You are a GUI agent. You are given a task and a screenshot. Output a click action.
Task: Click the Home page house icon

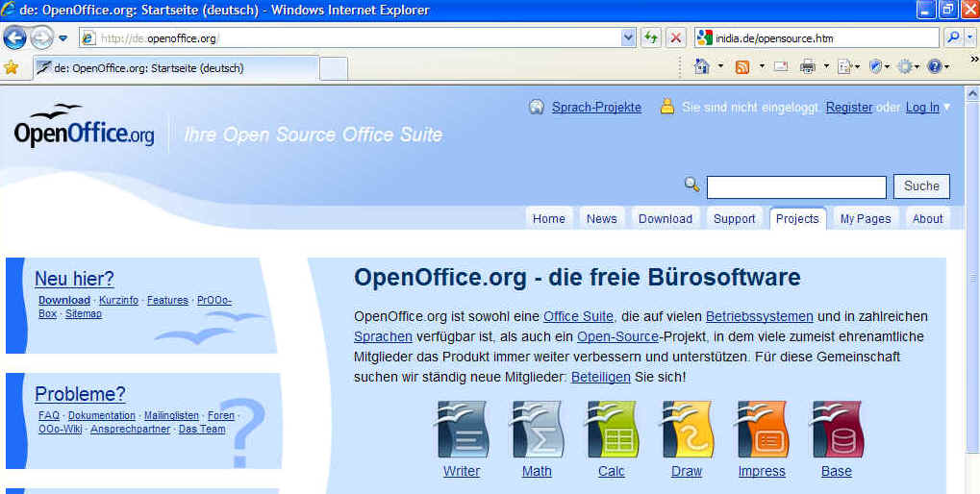(x=702, y=66)
